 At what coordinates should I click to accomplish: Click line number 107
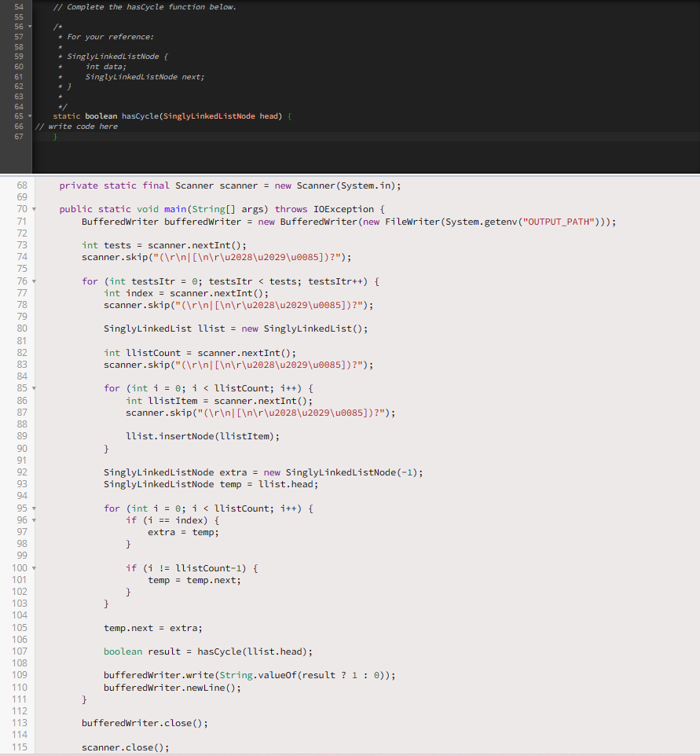pos(21,651)
